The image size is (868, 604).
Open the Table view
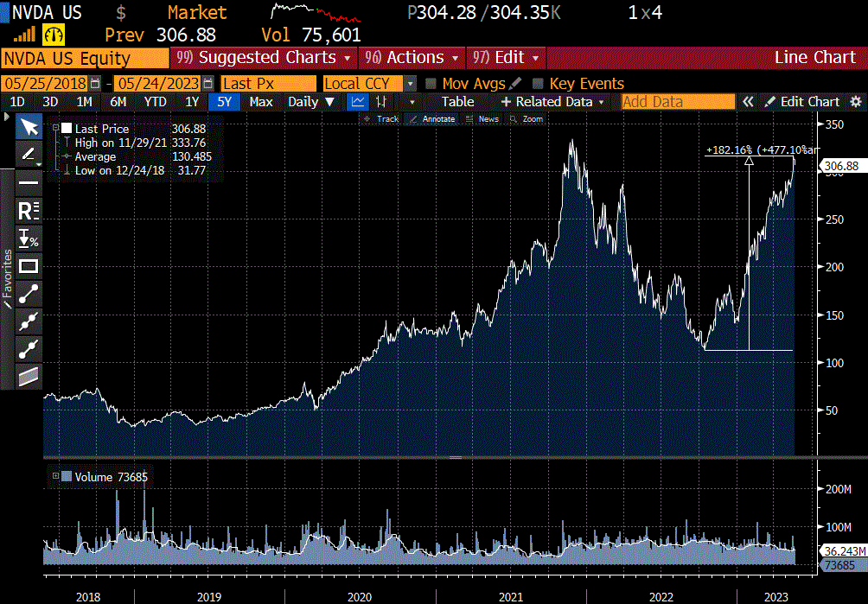[458, 102]
